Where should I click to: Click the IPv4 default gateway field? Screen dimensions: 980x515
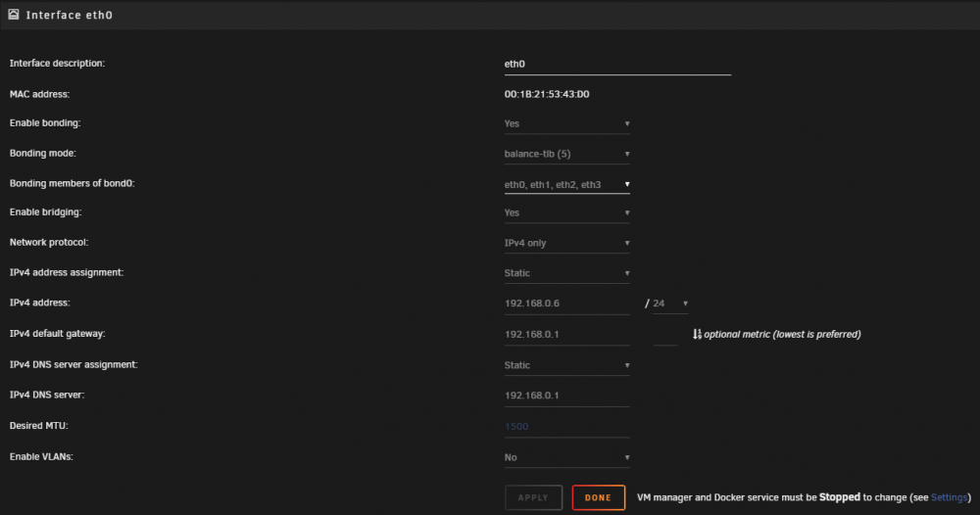566,335
